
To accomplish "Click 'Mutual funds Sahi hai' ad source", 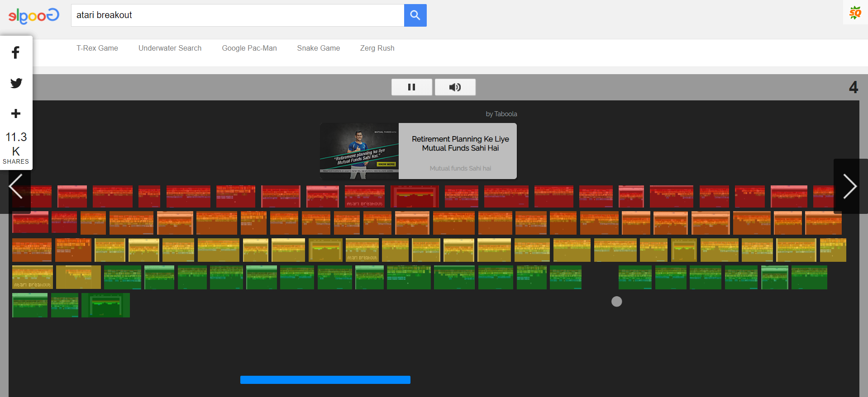I will point(460,168).
